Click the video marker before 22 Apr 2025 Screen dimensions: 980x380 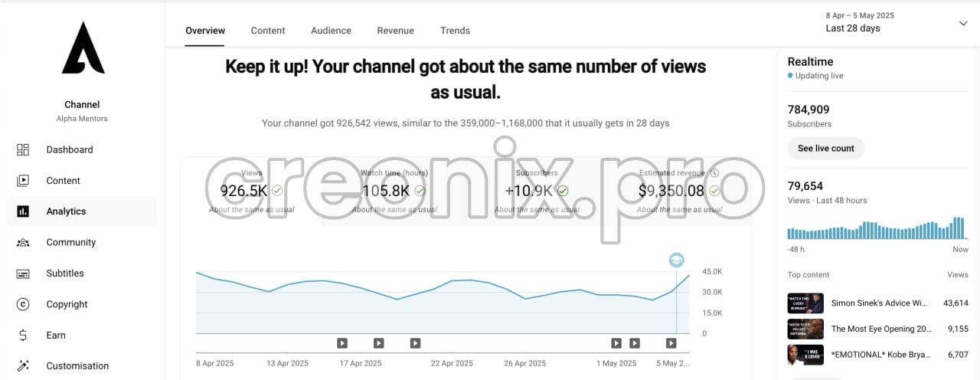415,343
